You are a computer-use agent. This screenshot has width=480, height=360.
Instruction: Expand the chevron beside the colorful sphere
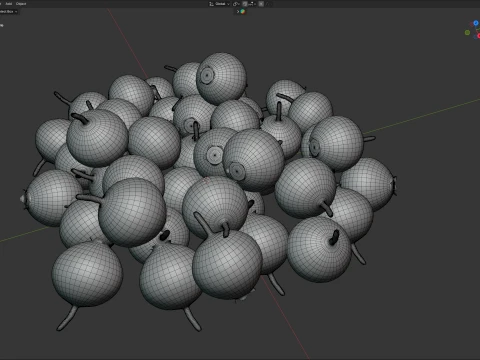click(x=238, y=11)
